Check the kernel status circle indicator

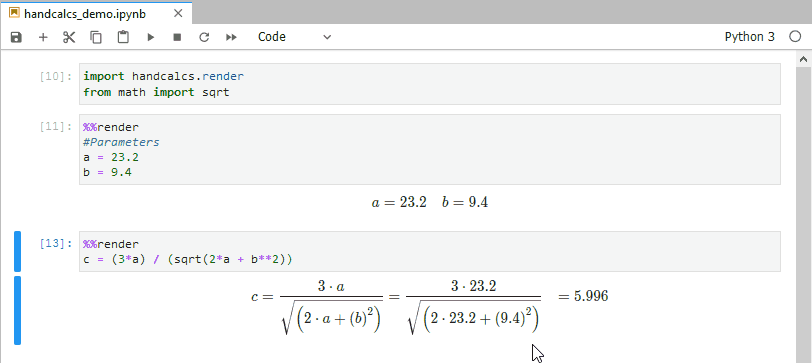click(795, 37)
